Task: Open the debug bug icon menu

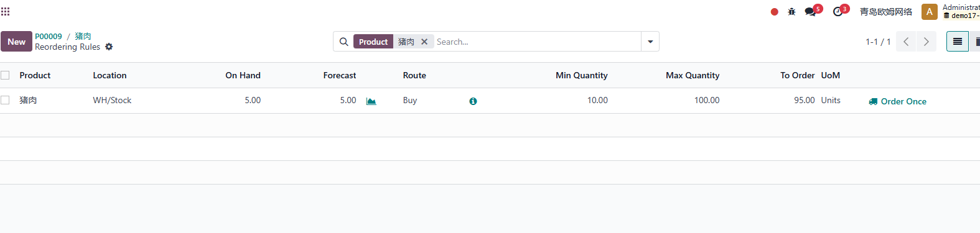Action: [791, 12]
